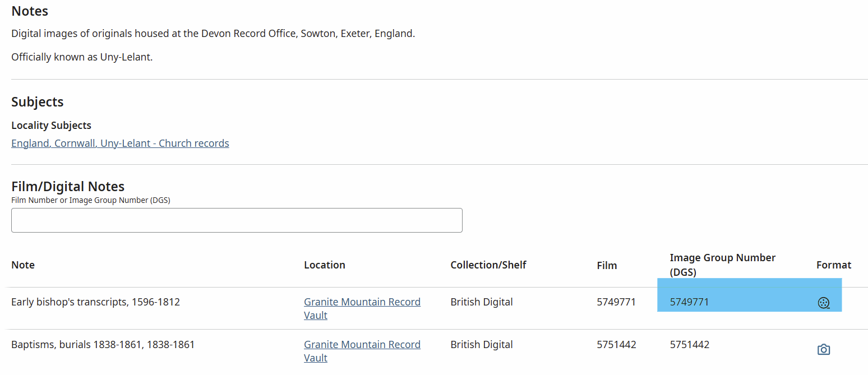868x375 pixels.
Task: Click highlighted DGS number 5749771
Action: 689,302
